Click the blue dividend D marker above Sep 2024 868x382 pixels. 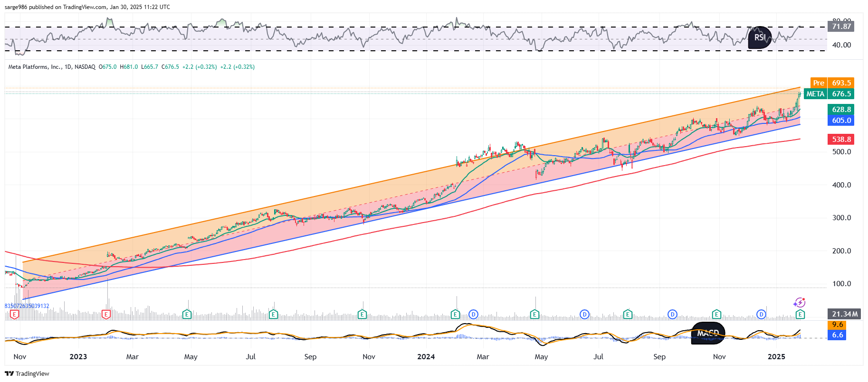pyautogui.click(x=672, y=314)
